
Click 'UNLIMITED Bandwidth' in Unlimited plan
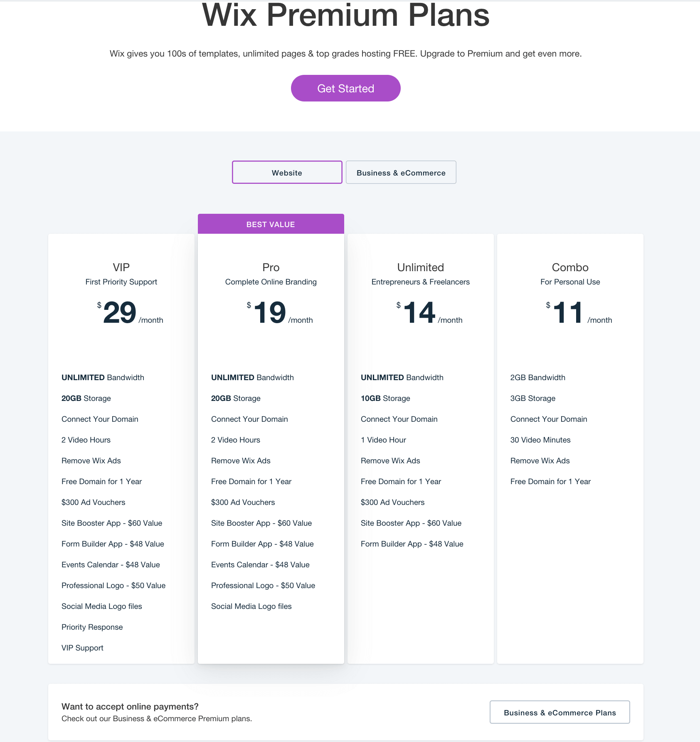(402, 377)
